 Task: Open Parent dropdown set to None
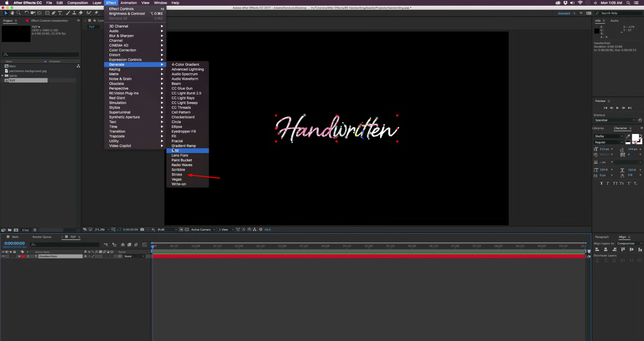[134, 256]
